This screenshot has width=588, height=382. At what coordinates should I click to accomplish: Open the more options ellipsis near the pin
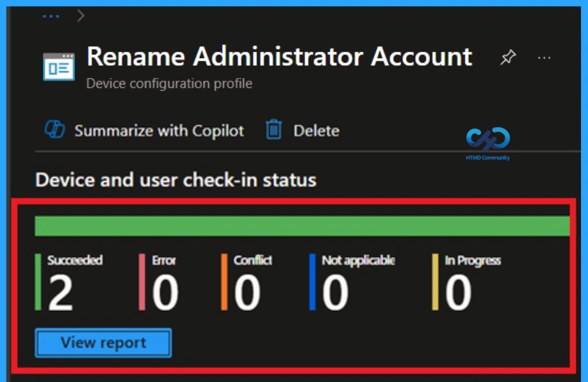(x=545, y=58)
